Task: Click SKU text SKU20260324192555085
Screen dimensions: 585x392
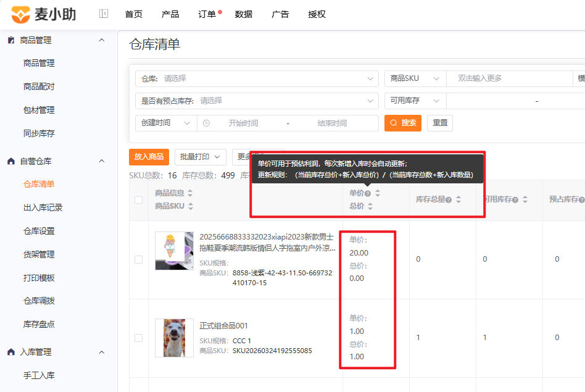Action: click(272, 351)
